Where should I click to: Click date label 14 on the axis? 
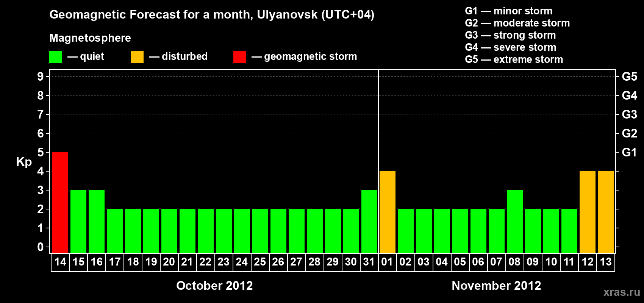tap(60, 262)
